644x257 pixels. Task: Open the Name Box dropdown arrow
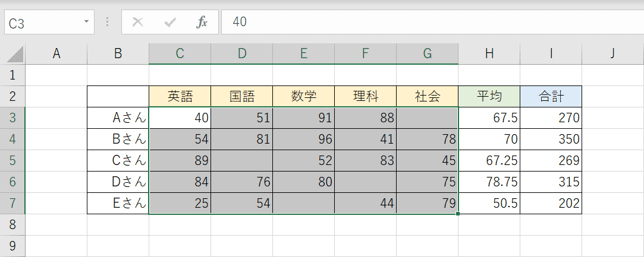(86, 21)
